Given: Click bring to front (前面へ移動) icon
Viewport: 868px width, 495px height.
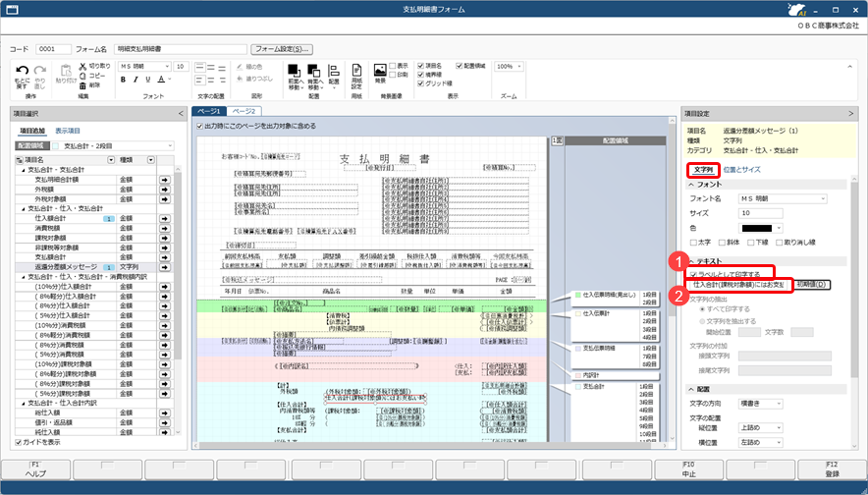Looking at the screenshot, I should pos(294,71).
